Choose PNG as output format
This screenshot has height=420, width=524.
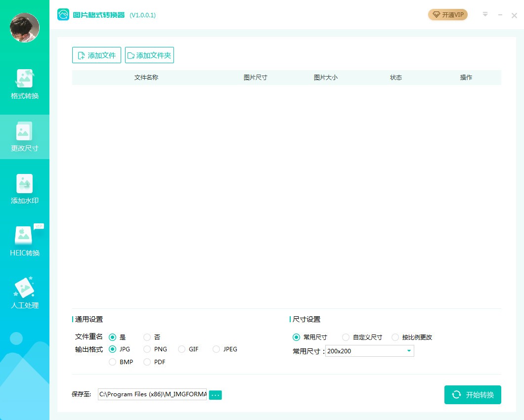pyautogui.click(x=147, y=349)
